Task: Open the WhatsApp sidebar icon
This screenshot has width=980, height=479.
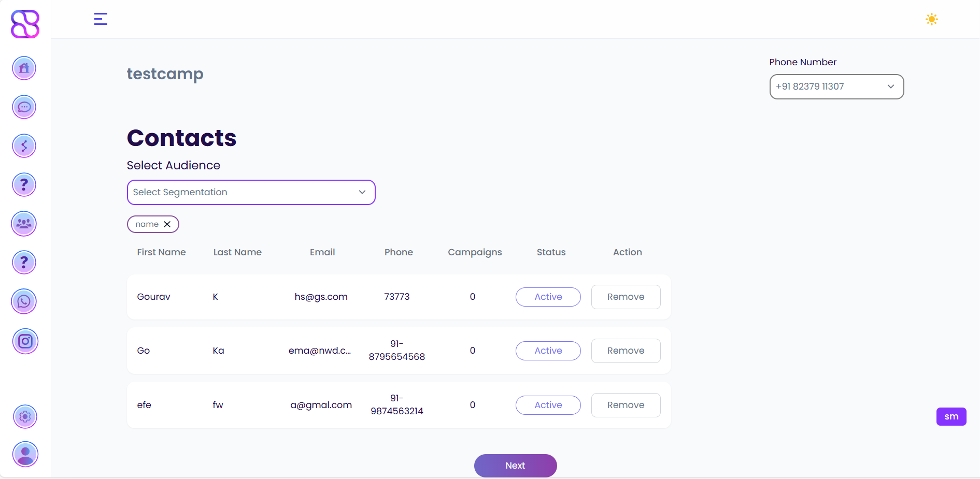Action: (x=24, y=301)
